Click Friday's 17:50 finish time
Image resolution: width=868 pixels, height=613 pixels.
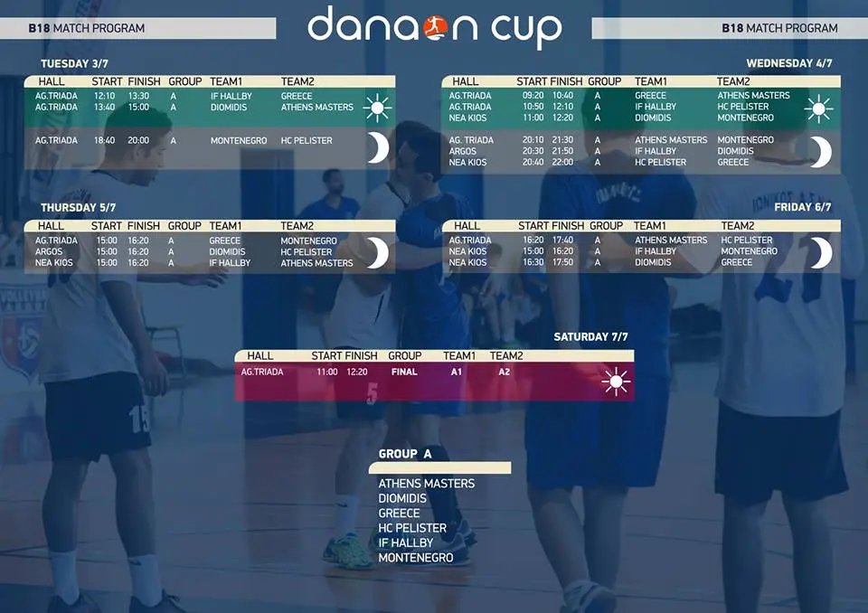pos(562,262)
